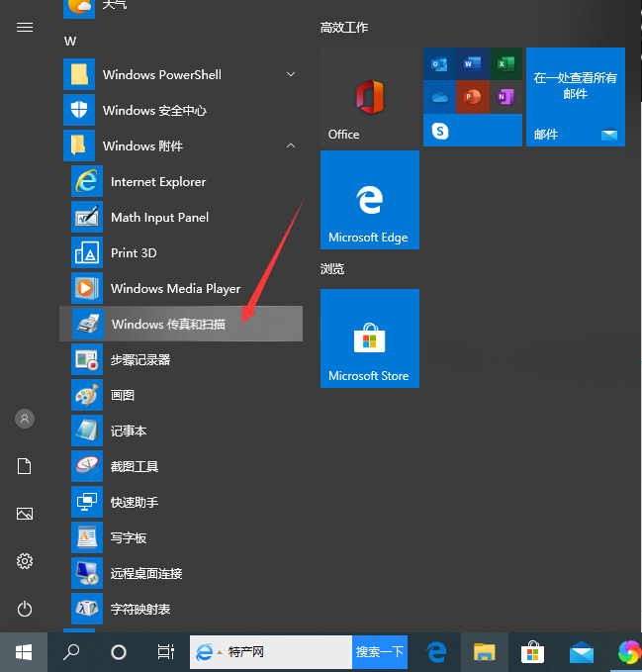Click the Windows Start button

coord(24,652)
